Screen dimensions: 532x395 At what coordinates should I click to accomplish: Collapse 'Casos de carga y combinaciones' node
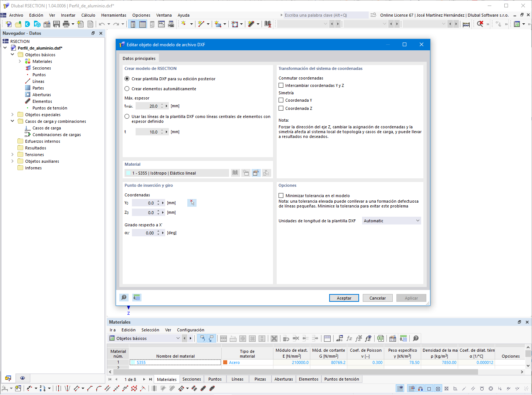coord(13,121)
